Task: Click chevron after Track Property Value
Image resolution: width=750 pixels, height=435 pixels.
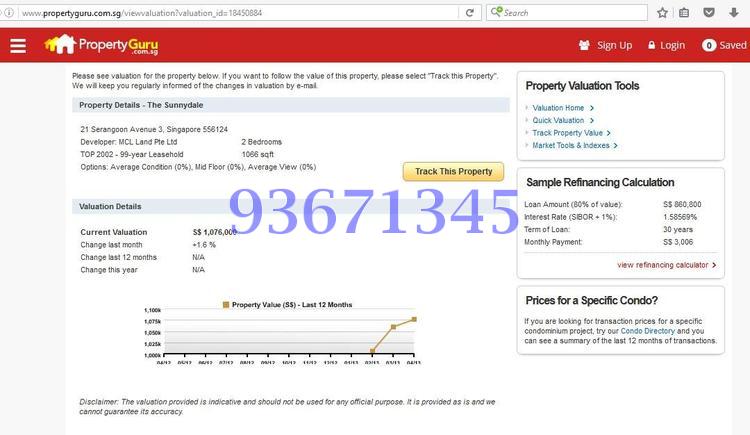Action: (608, 133)
